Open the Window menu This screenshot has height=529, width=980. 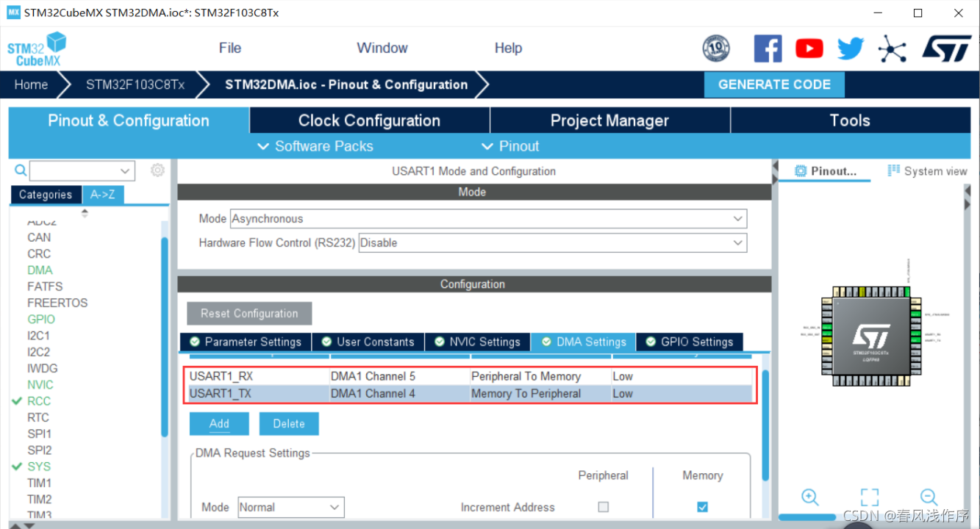382,48
